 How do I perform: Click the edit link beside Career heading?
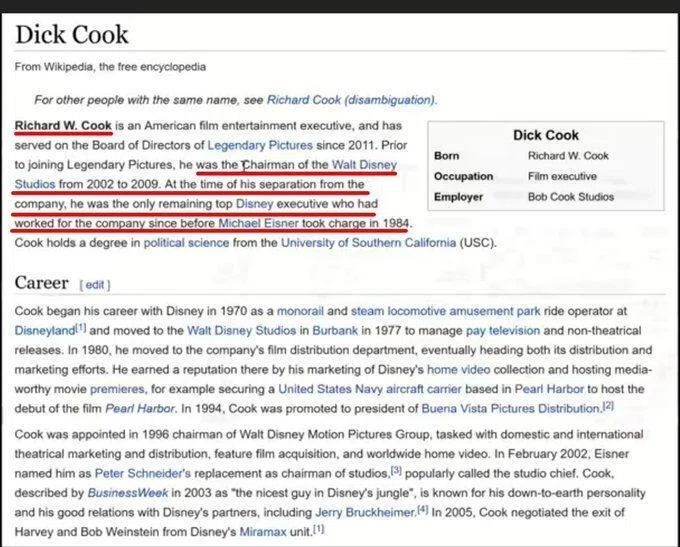coord(95,285)
